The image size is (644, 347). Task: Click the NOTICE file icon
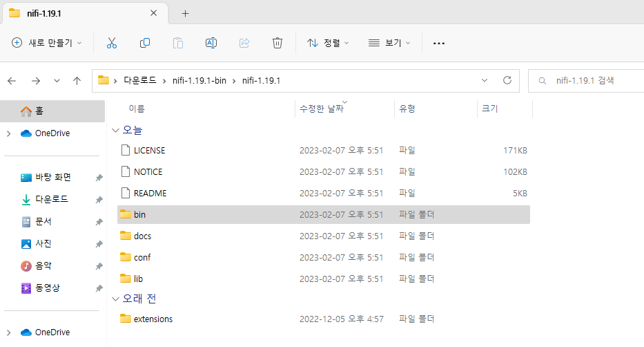tap(125, 171)
